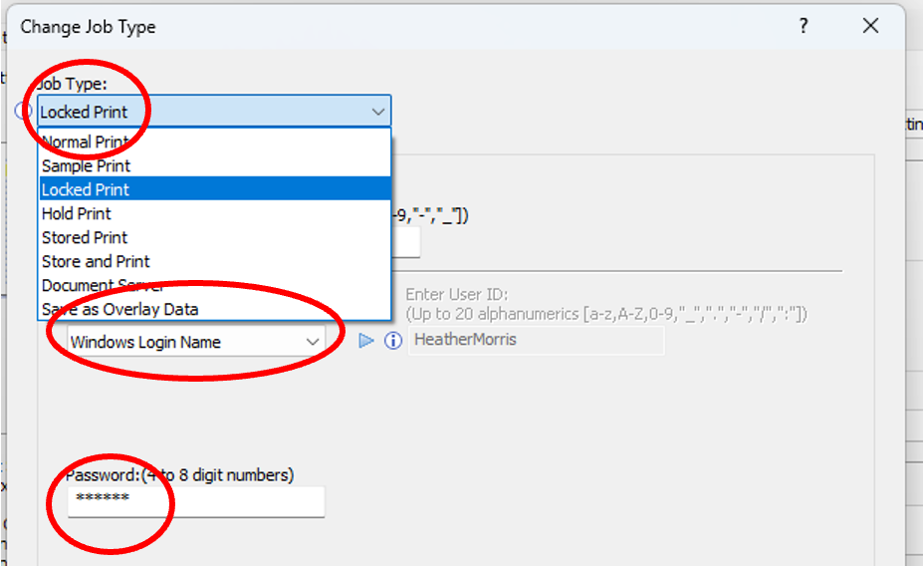Screen dimensions: 924x566
Task: Click the blue arrow icon beside Windows Login Name
Action: (366, 341)
